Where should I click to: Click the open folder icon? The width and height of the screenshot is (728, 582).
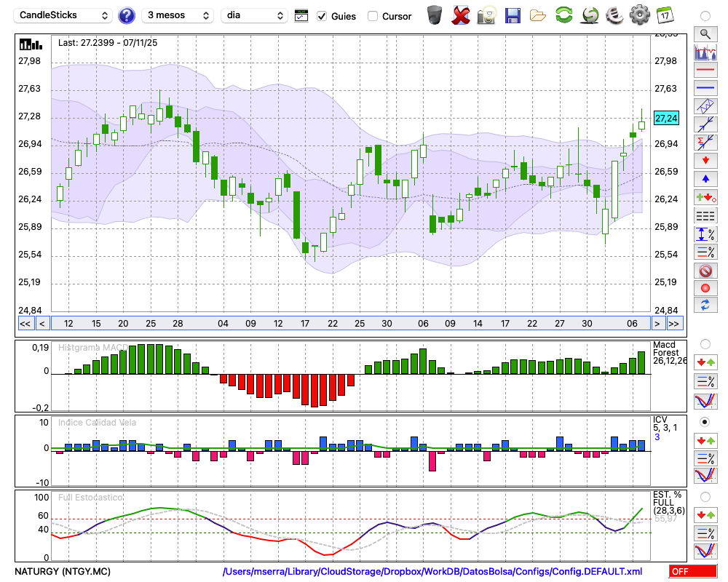click(538, 15)
